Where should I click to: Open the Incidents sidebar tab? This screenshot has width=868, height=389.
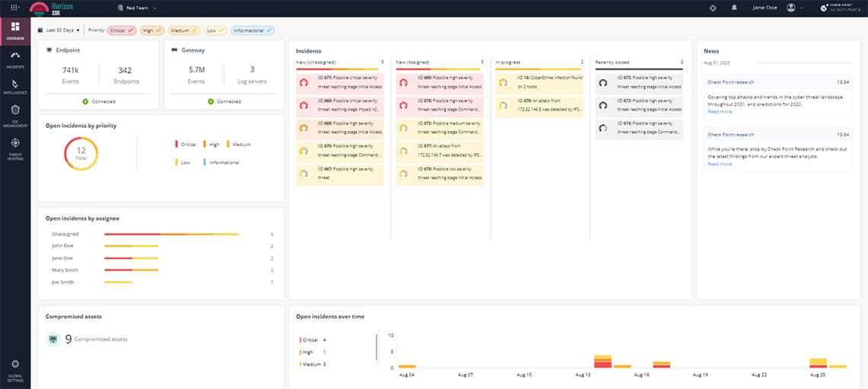(15, 60)
